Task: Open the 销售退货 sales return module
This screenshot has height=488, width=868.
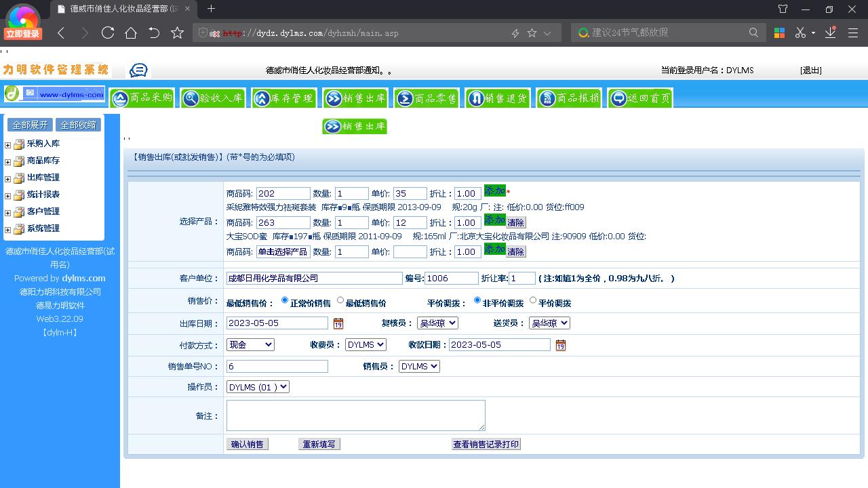Action: [498, 98]
